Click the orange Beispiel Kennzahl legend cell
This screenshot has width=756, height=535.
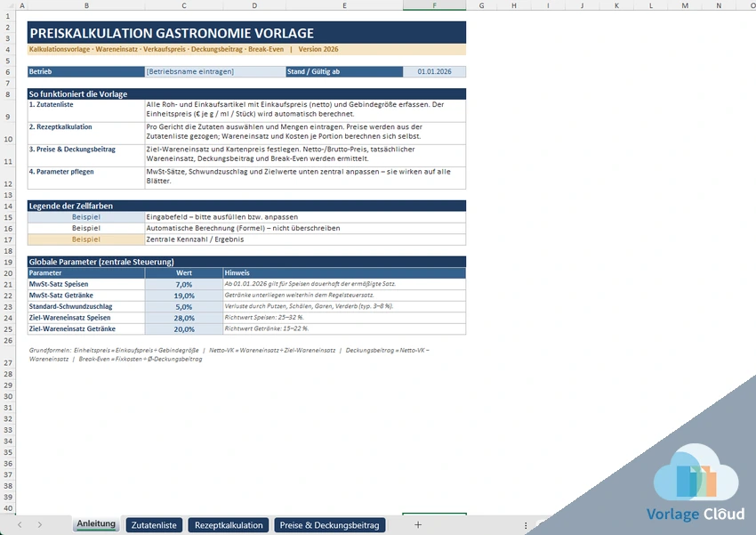pos(86,239)
